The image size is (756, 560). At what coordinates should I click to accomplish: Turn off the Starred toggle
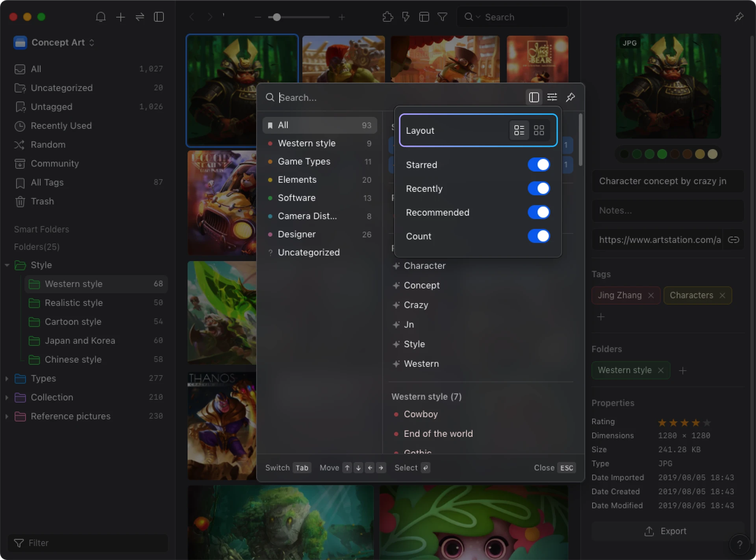pyautogui.click(x=538, y=164)
